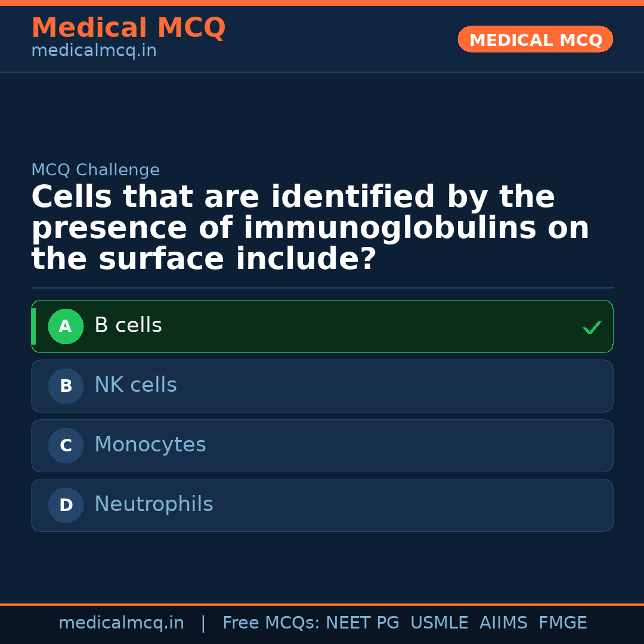Click the "B" letter circle badge
Viewport: 644px width, 644px height.
(66, 386)
